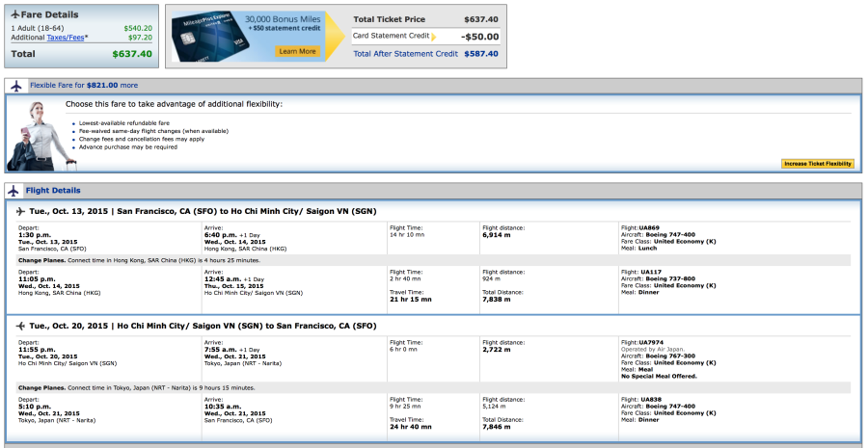The height and width of the screenshot is (448, 868).
Task: Click flight number UA117
Action: coord(650,272)
